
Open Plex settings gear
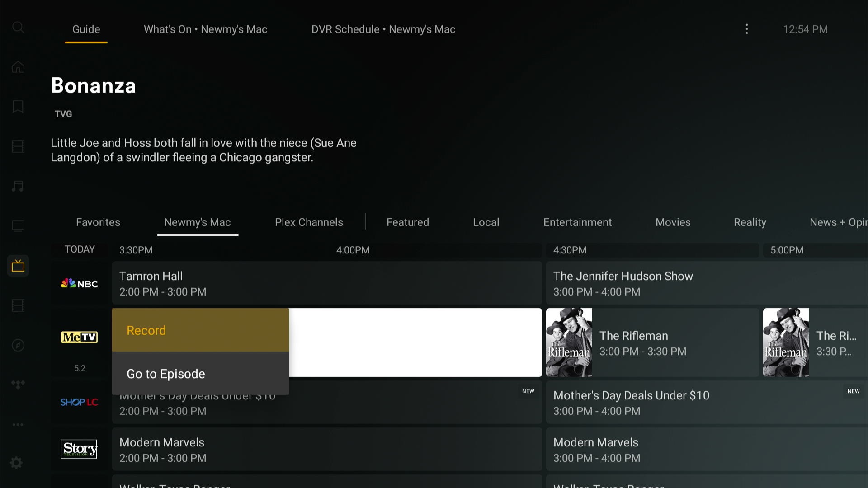click(17, 463)
